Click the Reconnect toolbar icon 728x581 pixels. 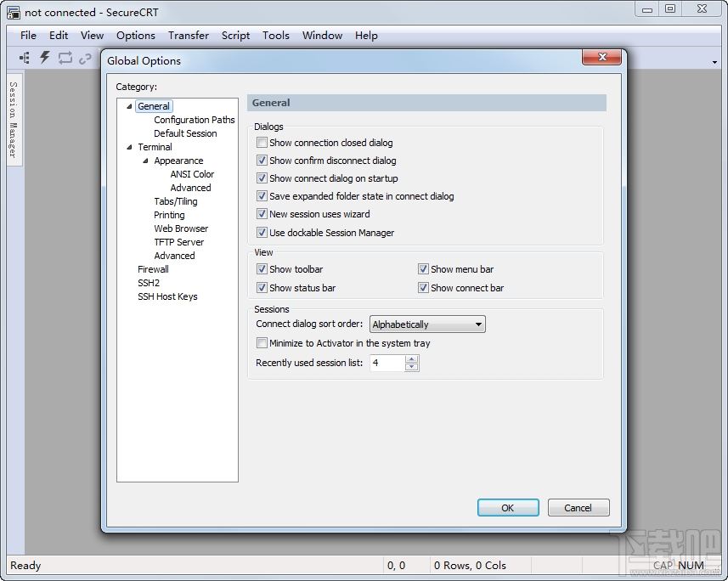pyautogui.click(x=65, y=58)
